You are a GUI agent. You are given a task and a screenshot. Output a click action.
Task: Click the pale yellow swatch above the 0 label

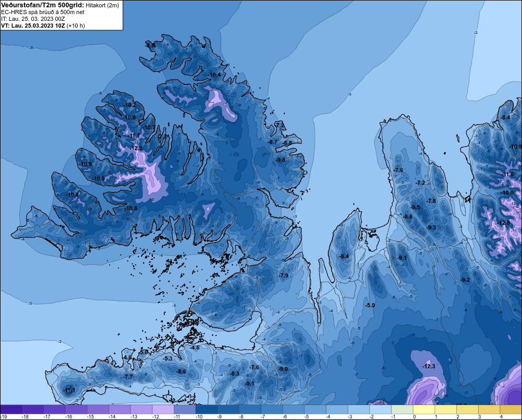424,410
